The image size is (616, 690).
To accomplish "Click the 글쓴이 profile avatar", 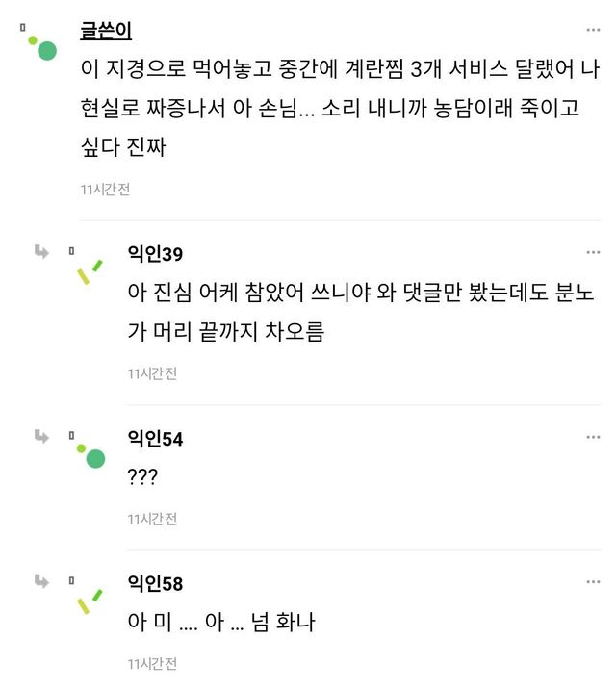I will [42, 46].
